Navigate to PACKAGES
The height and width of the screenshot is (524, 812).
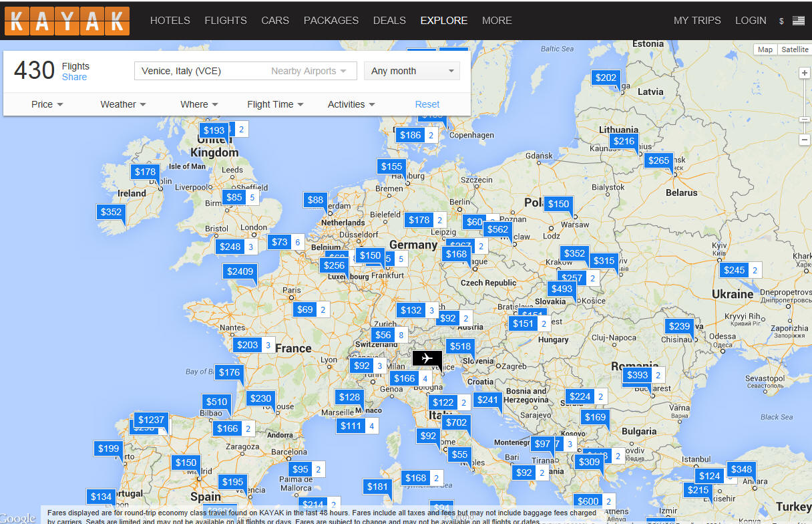tap(331, 21)
